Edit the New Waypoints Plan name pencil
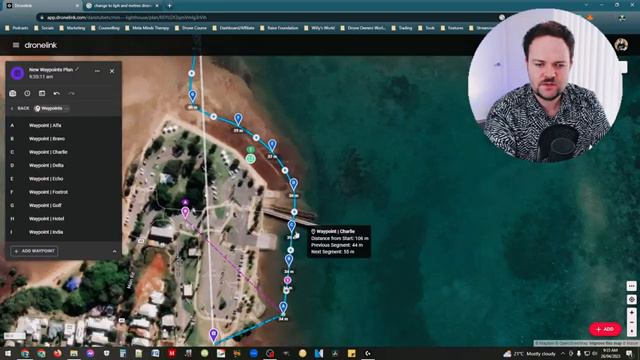Viewport: 640px width, 360px height. pos(77,69)
